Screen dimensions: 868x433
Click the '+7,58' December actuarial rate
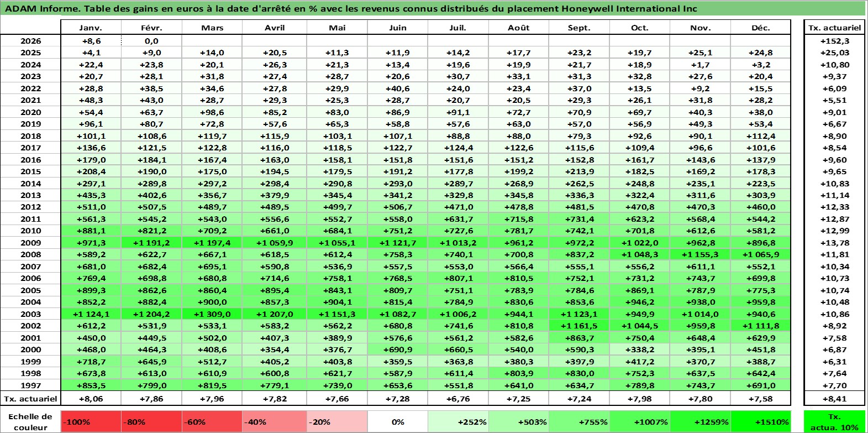[760, 399]
